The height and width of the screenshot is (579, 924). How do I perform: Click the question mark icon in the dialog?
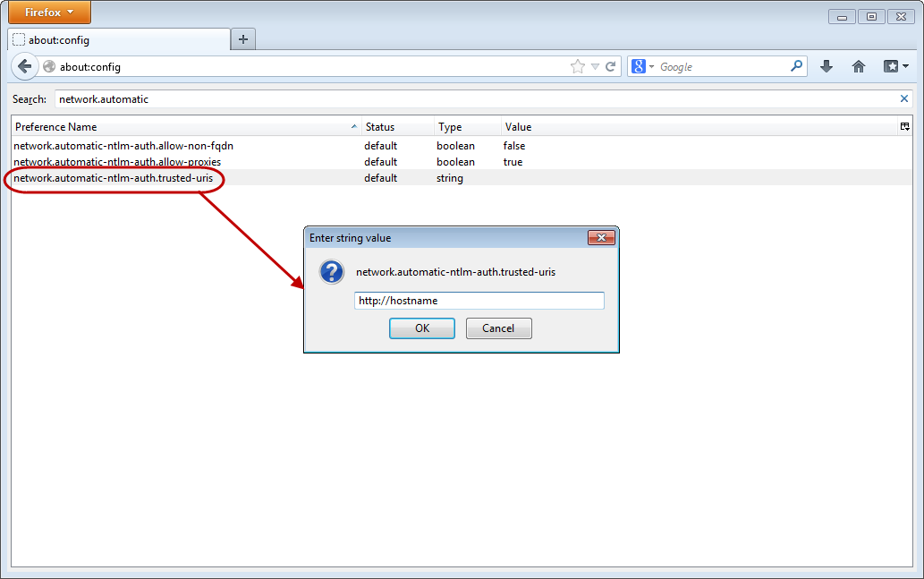331,271
